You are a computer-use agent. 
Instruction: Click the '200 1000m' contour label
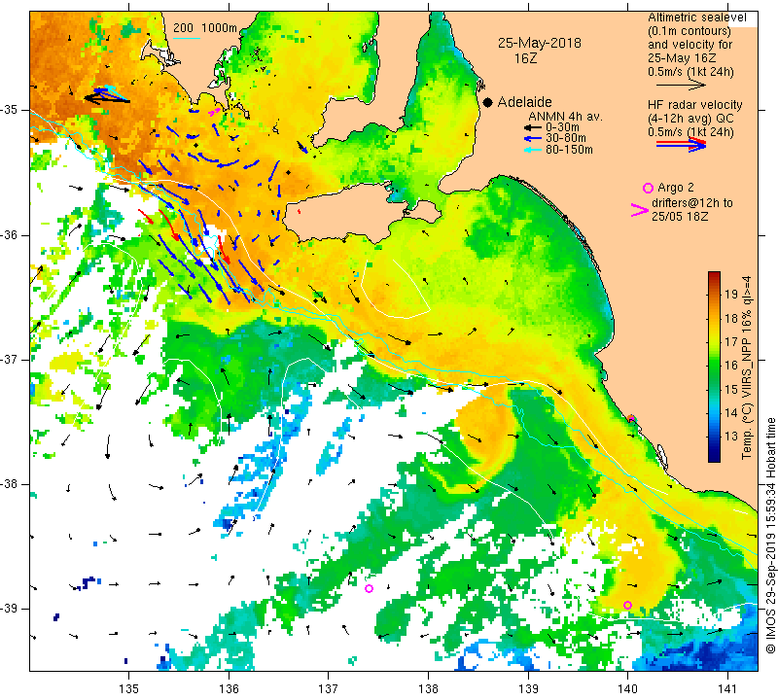tap(205, 28)
